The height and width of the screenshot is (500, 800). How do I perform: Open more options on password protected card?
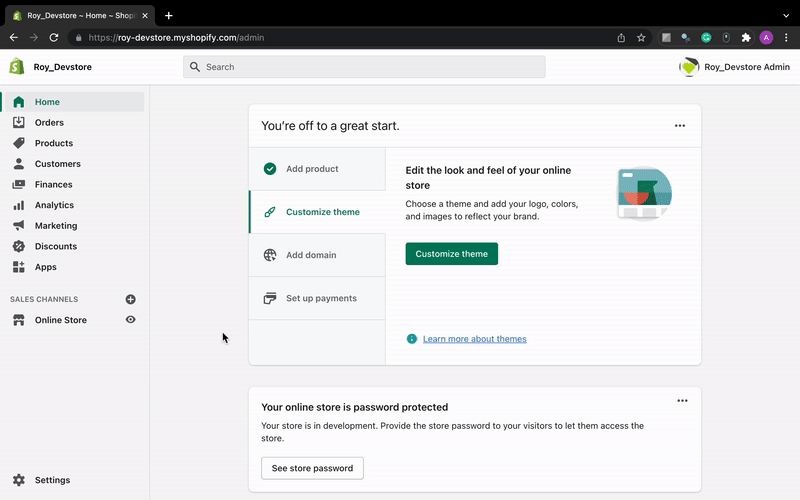pyautogui.click(x=683, y=401)
